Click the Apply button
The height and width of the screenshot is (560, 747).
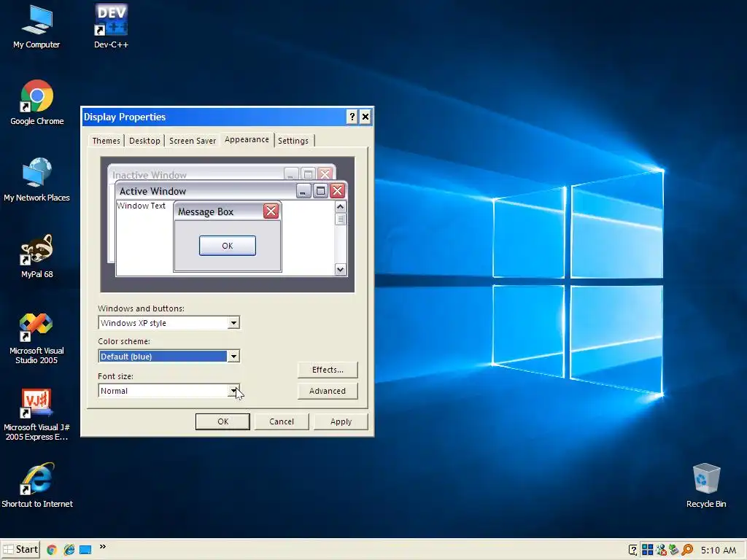pos(341,421)
